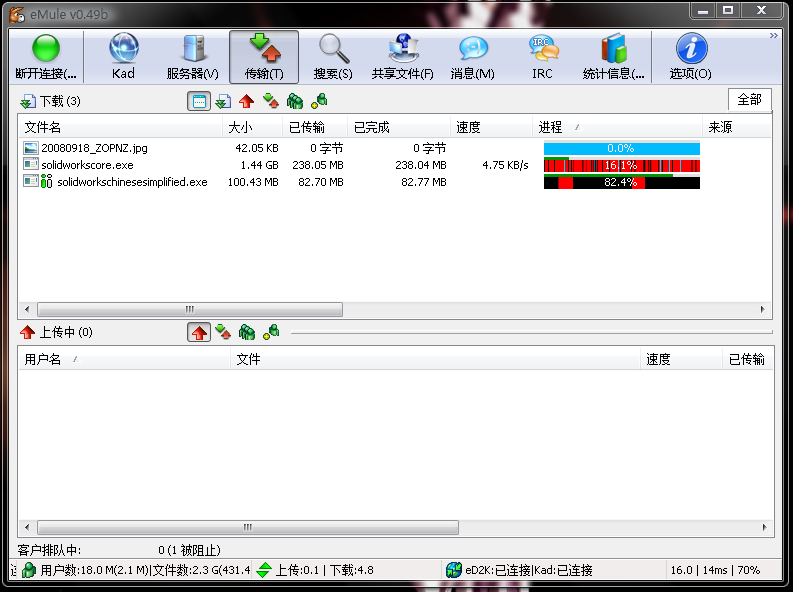Click the 1.44 GB size cell
The image size is (793, 592).
tap(259, 165)
